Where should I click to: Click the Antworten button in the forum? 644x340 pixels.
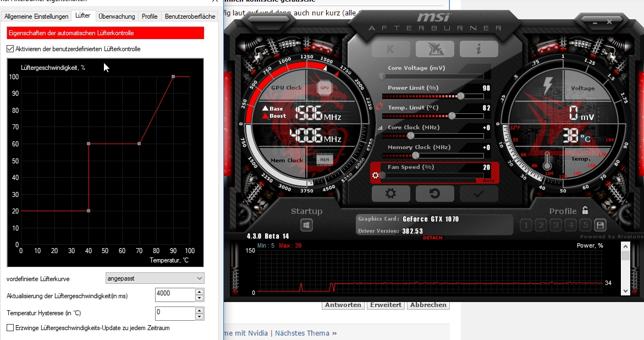343,305
